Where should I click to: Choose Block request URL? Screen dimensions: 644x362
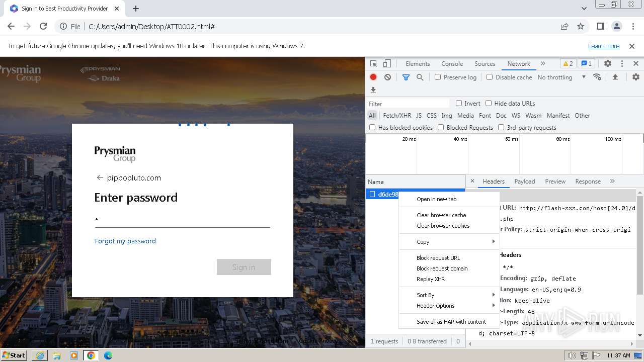[449, 258]
